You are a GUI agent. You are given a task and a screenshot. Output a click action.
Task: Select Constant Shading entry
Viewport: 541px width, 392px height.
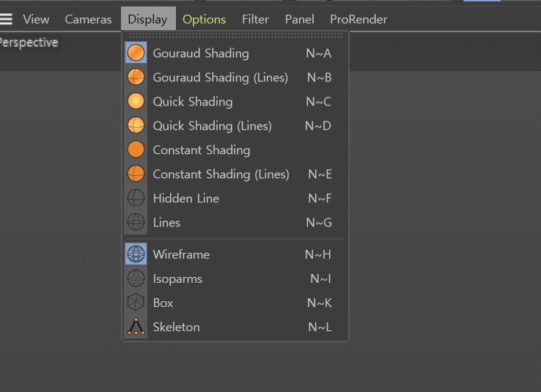pyautogui.click(x=235, y=149)
